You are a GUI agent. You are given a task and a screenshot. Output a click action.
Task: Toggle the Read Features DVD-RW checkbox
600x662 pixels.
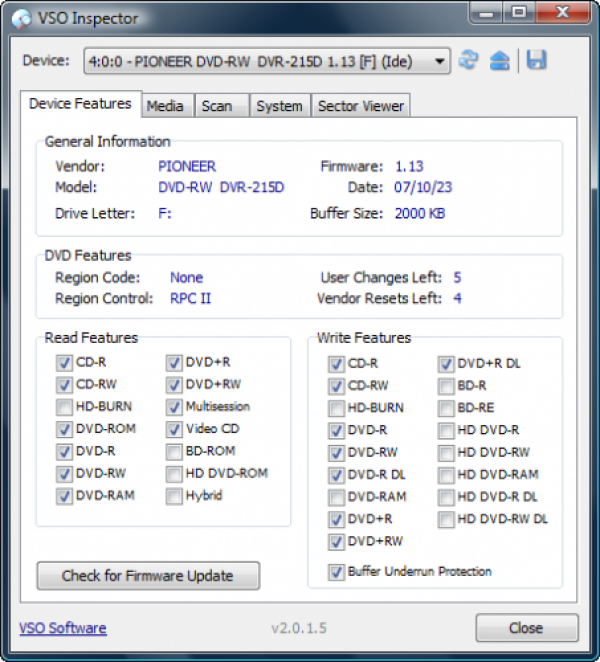click(x=64, y=474)
